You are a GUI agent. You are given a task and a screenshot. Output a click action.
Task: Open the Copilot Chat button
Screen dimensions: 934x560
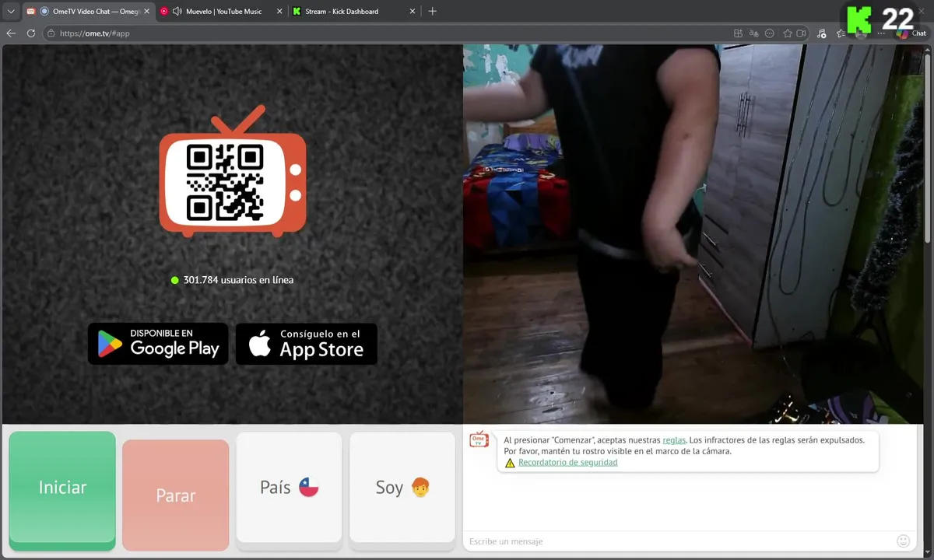tap(911, 33)
